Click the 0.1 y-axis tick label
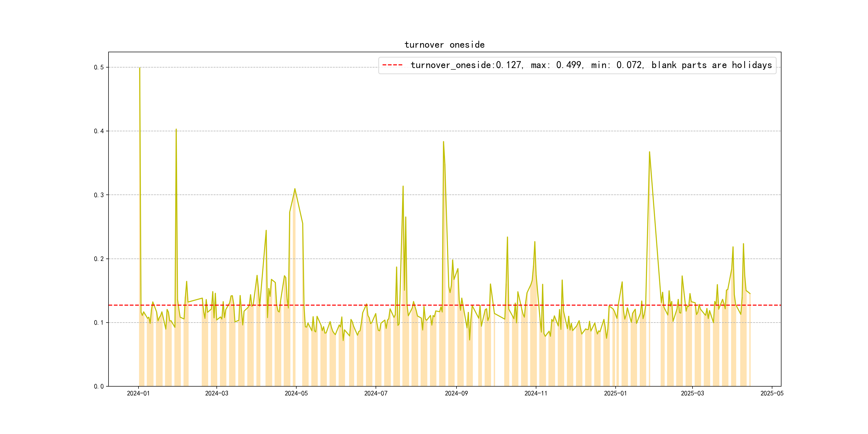The height and width of the screenshot is (434, 868). [x=99, y=323]
